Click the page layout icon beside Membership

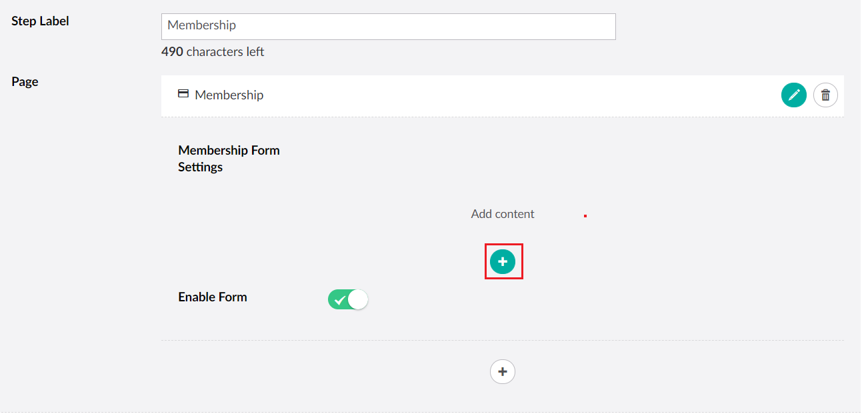click(183, 95)
